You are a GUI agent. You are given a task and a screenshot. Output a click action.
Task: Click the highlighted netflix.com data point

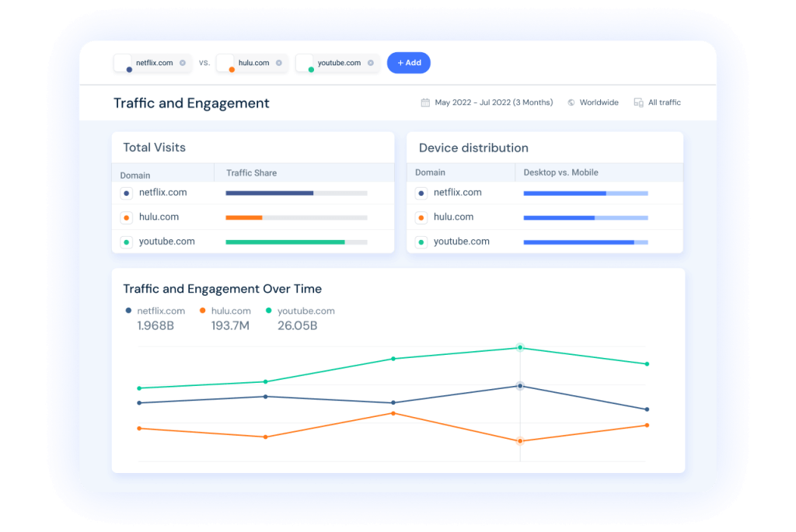(x=520, y=386)
